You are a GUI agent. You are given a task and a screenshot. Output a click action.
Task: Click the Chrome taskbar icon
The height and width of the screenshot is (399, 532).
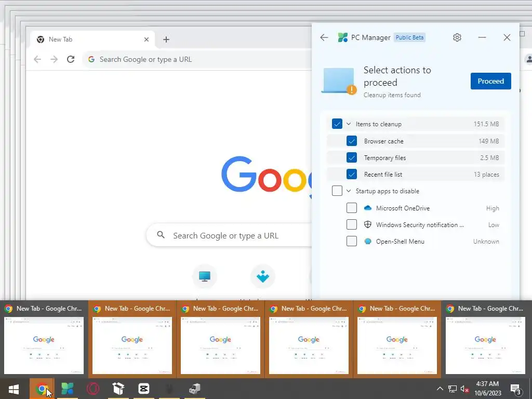[x=42, y=389]
